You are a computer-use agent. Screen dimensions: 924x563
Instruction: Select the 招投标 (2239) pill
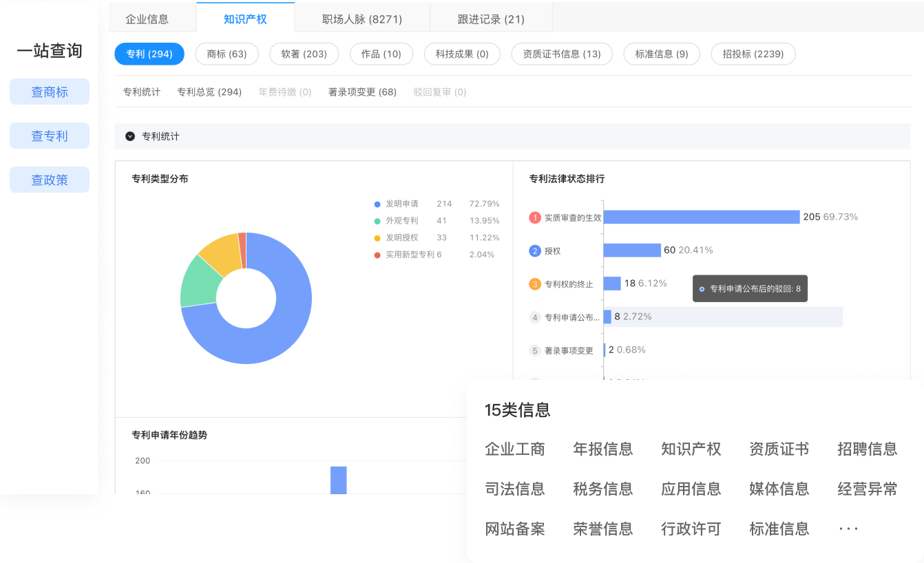pyautogui.click(x=753, y=54)
